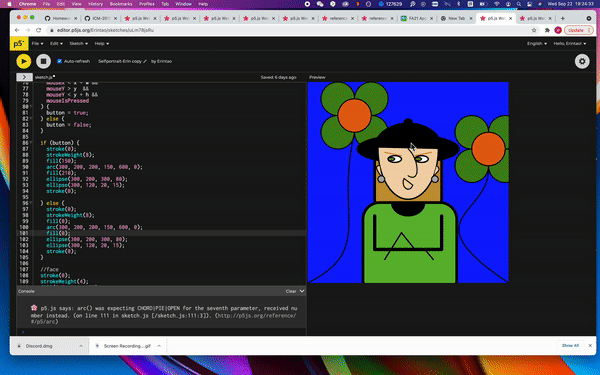600x375 pixels.
Task: Open the p5.js editor settings gear
Action: pyautogui.click(x=582, y=61)
